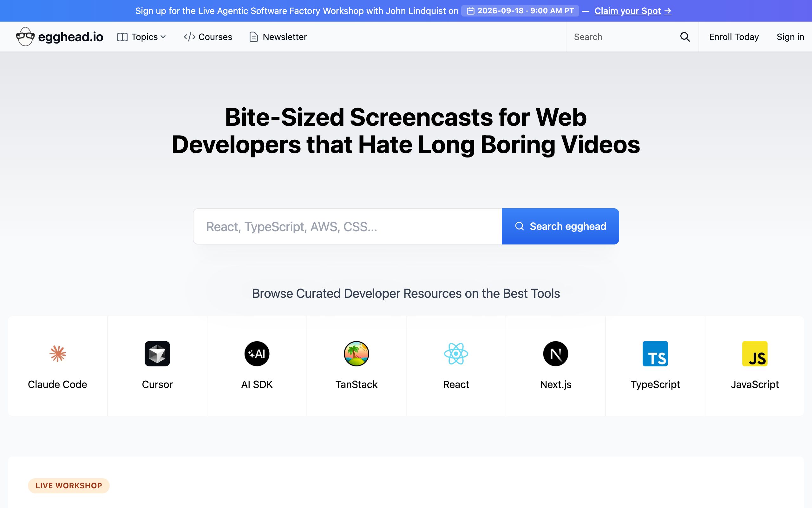
Task: Click the Next.js label text
Action: coord(555,384)
